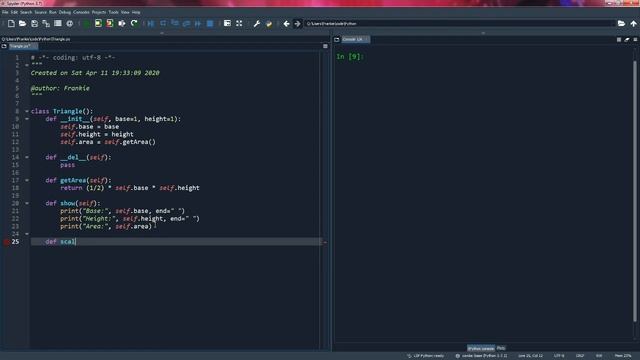
Task: Click the forward arrow navigation icon
Action: (298, 24)
